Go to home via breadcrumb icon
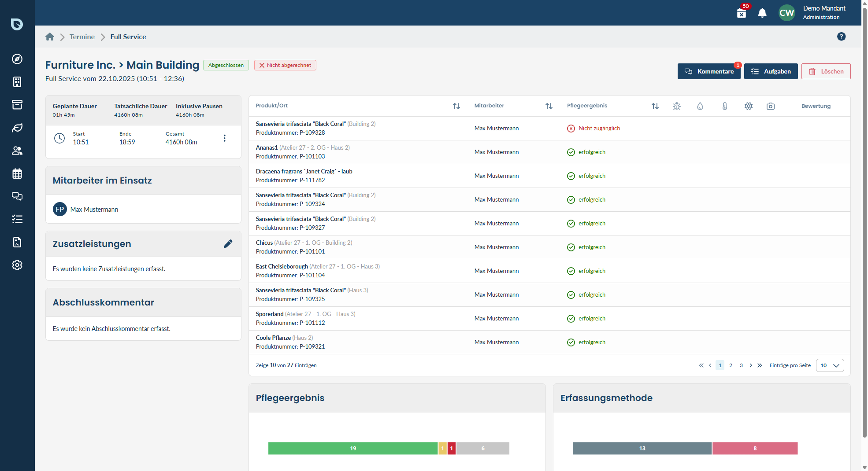The image size is (868, 471). [50, 37]
